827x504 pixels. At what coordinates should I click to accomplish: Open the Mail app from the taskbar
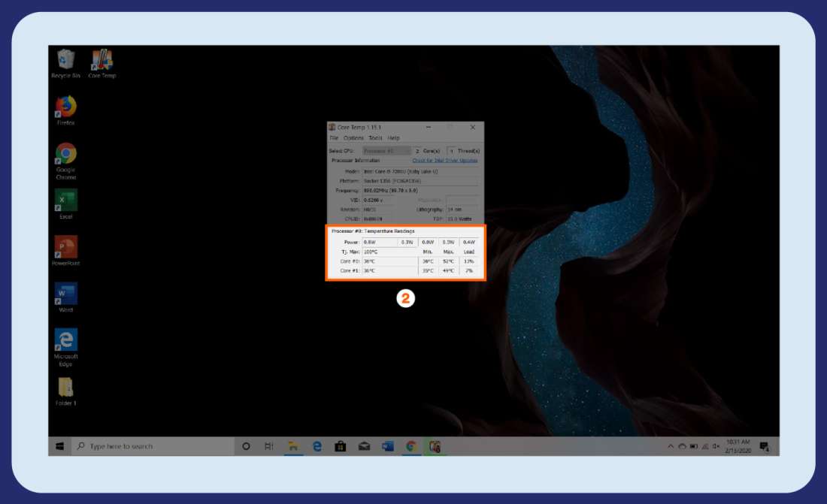pos(364,446)
